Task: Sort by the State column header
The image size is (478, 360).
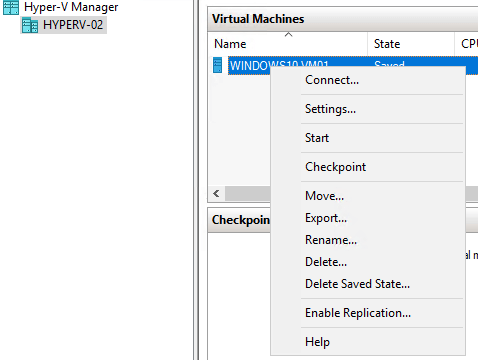Action: 411,44
